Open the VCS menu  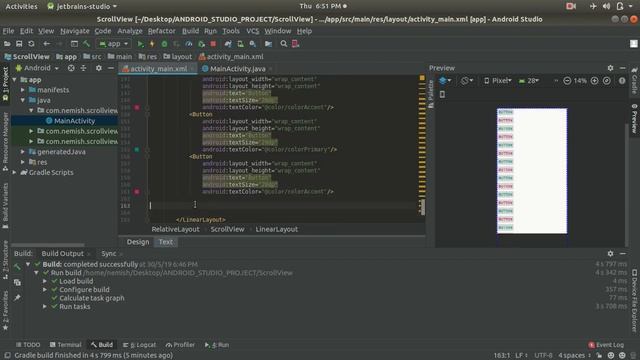[x=252, y=31]
